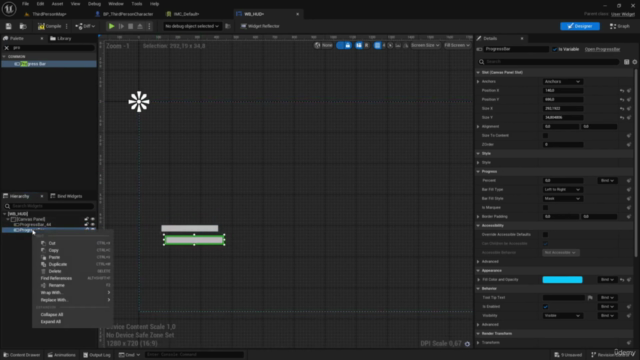
Task: Open the Screen Size dropdown
Action: (425, 45)
